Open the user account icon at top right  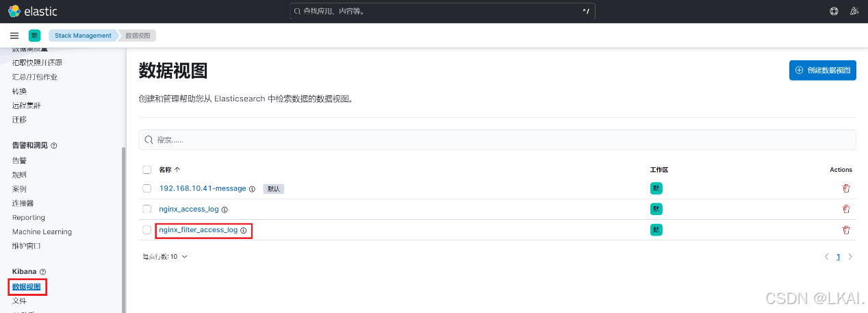[854, 11]
